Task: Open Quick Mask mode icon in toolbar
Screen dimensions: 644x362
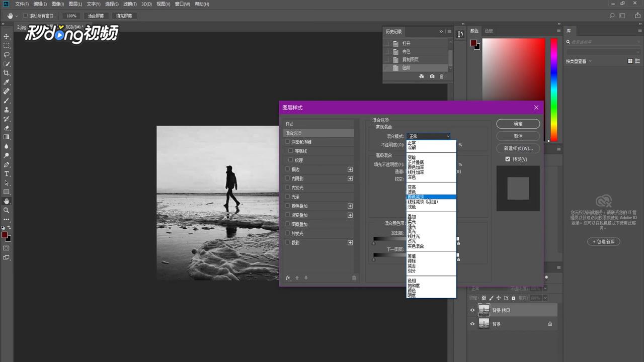Action: [7, 248]
